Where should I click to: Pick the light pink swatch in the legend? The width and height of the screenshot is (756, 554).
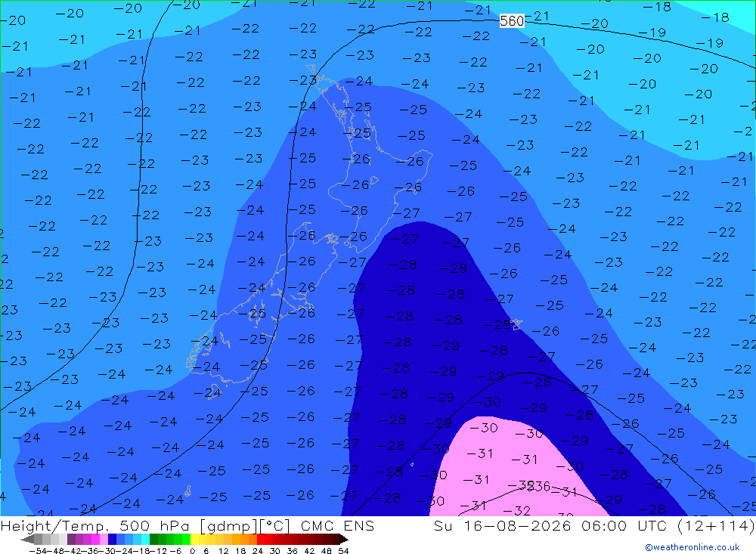pos(104,539)
